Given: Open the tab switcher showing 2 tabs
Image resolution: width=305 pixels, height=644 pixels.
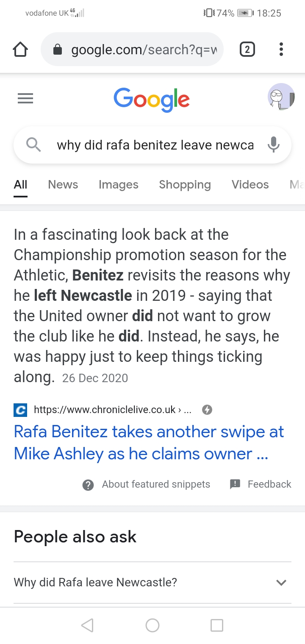Looking at the screenshot, I should tap(247, 50).
